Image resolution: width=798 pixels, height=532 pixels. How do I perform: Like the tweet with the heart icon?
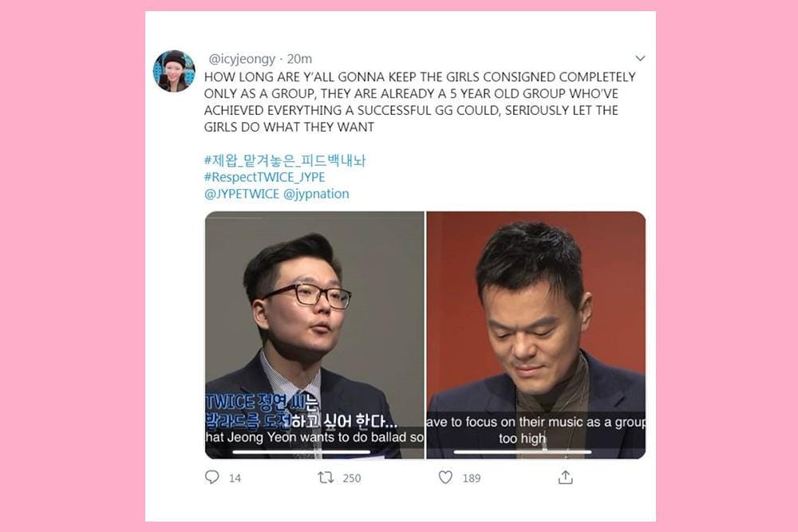pyautogui.click(x=445, y=477)
